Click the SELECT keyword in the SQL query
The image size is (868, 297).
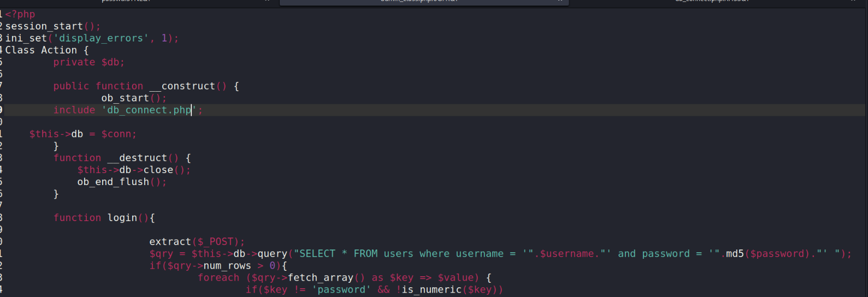click(x=317, y=254)
